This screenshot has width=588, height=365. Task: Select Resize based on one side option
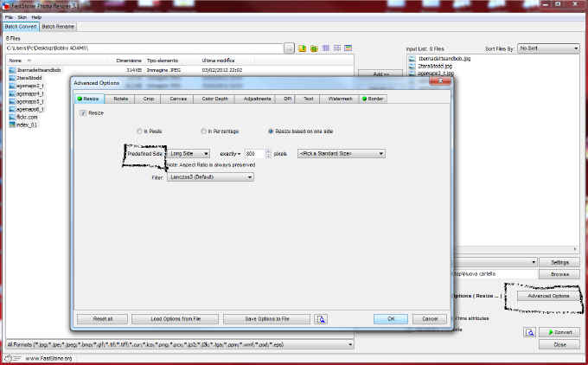(x=271, y=131)
